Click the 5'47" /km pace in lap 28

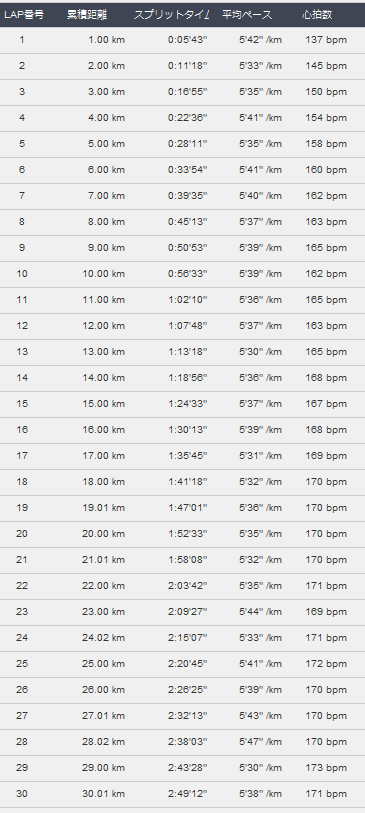260,741
